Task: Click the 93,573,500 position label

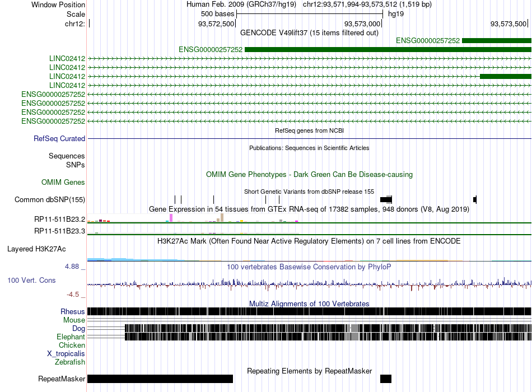Action: pos(508,24)
